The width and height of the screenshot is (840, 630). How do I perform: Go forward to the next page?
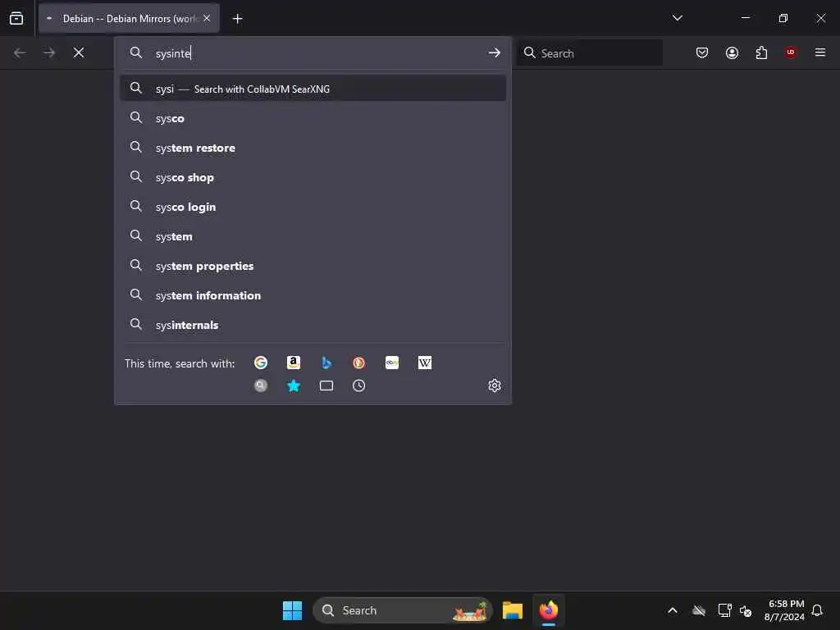pyautogui.click(x=49, y=52)
